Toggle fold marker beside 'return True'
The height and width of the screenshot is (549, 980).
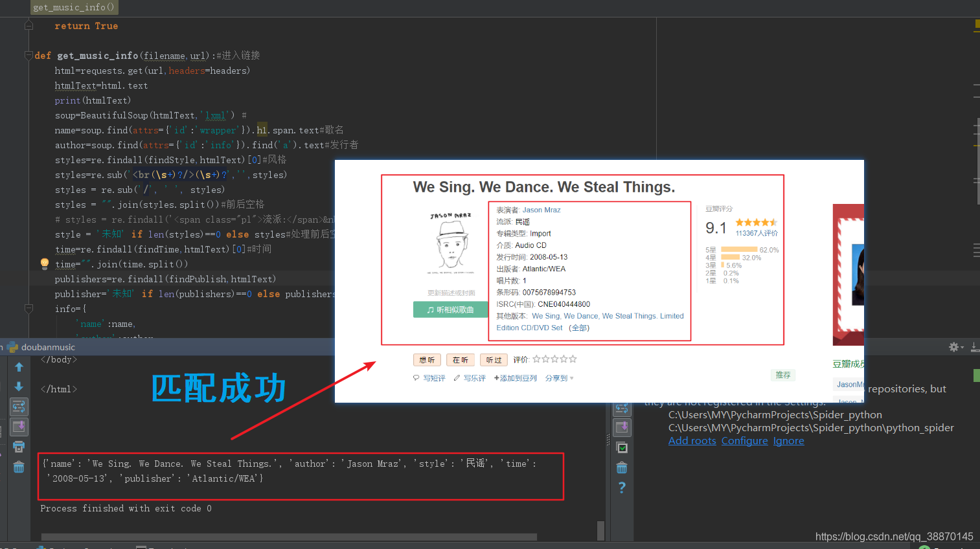click(x=28, y=26)
